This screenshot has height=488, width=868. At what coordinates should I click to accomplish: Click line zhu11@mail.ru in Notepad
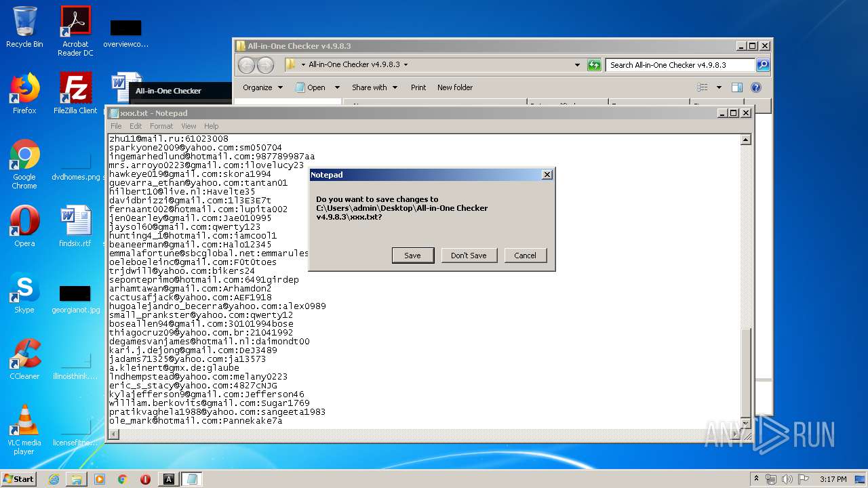pyautogui.click(x=168, y=139)
